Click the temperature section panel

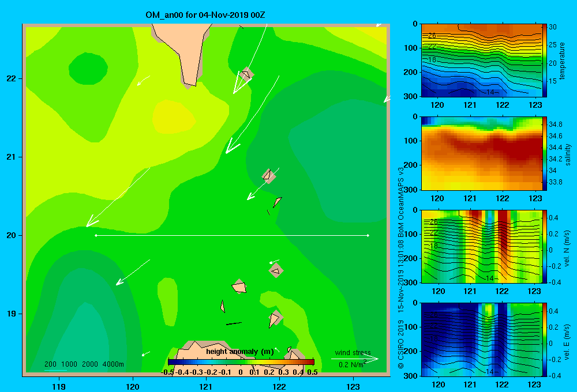pyautogui.click(x=481, y=61)
